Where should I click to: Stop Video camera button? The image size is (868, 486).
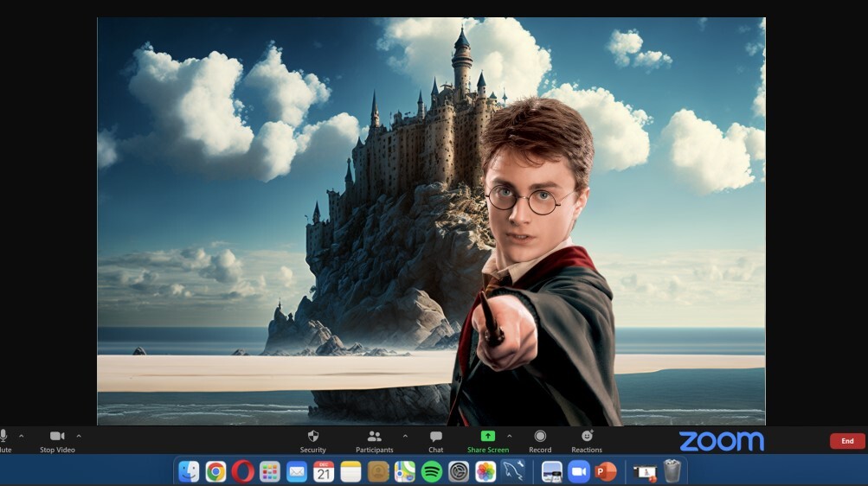(x=57, y=441)
